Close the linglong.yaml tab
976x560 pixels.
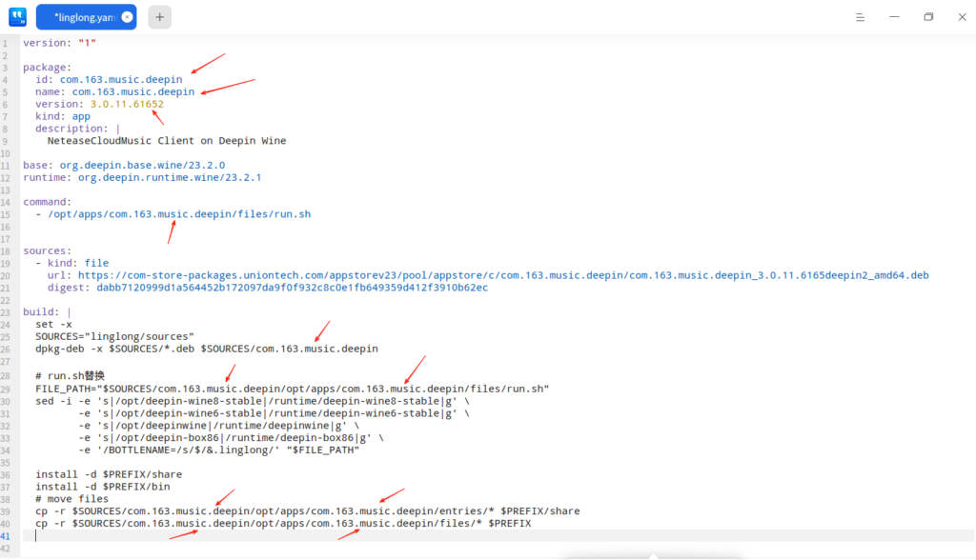[x=127, y=17]
